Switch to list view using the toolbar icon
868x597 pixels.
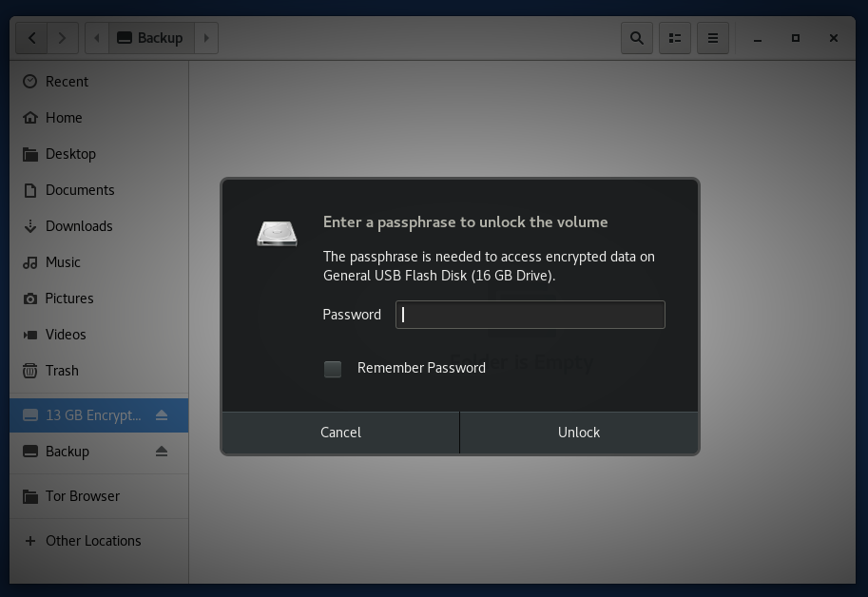(x=675, y=38)
